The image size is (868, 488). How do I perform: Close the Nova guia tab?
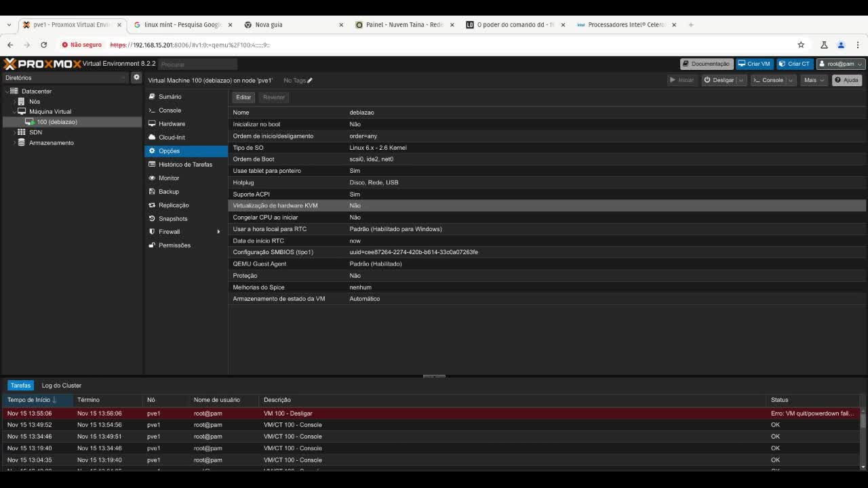pyautogui.click(x=341, y=24)
